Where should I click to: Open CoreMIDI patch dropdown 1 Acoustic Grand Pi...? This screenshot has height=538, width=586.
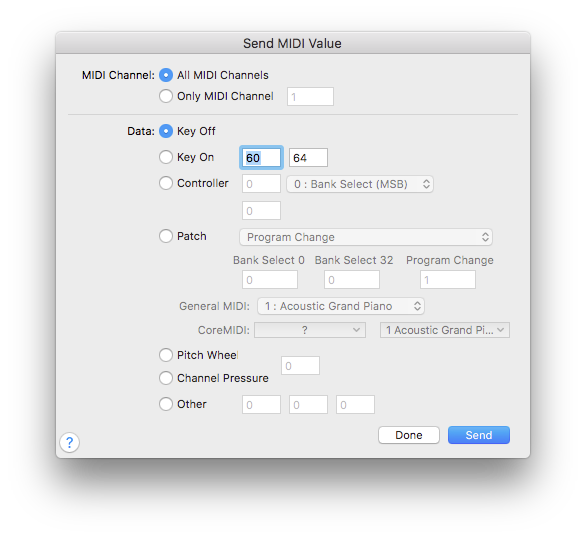445,330
